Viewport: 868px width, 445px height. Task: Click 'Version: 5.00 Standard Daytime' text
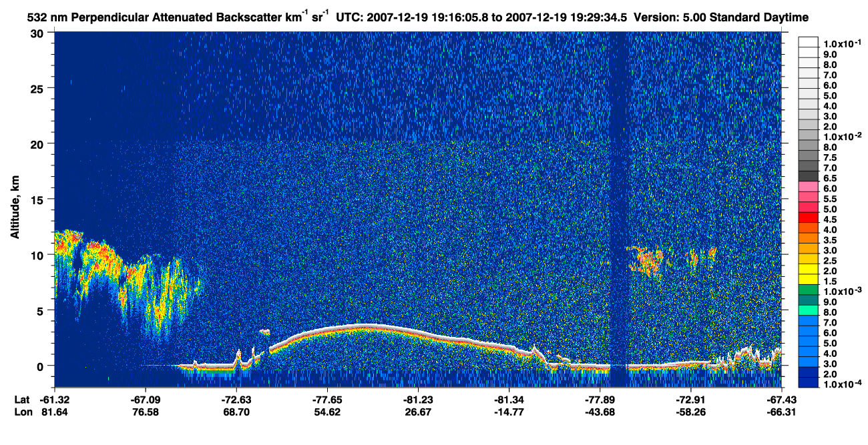point(721,17)
